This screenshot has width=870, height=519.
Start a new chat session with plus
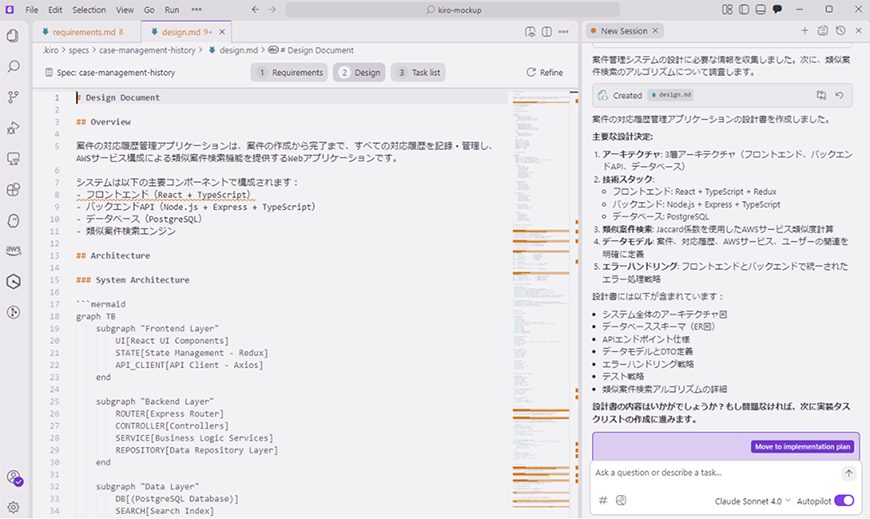805,31
